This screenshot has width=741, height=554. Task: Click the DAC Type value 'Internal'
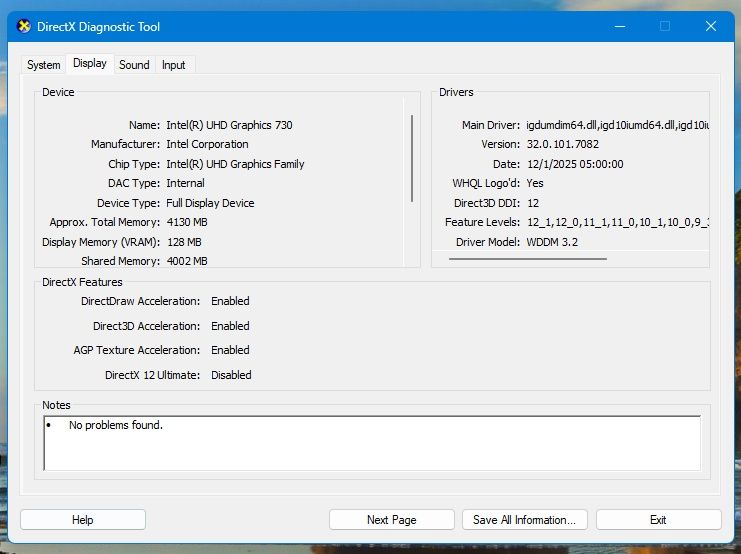click(185, 183)
